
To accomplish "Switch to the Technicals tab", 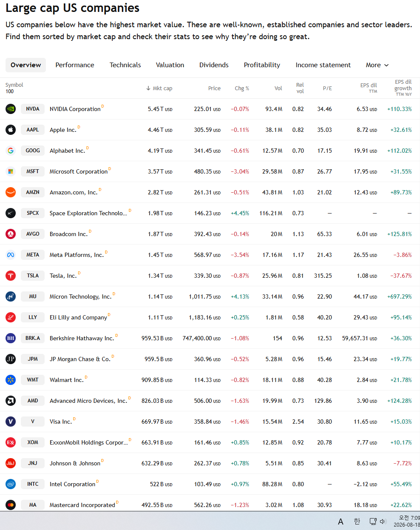I will (x=125, y=65).
